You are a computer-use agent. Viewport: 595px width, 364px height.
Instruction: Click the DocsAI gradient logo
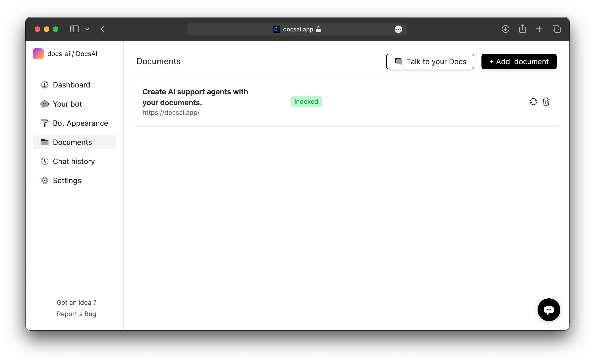tap(38, 54)
